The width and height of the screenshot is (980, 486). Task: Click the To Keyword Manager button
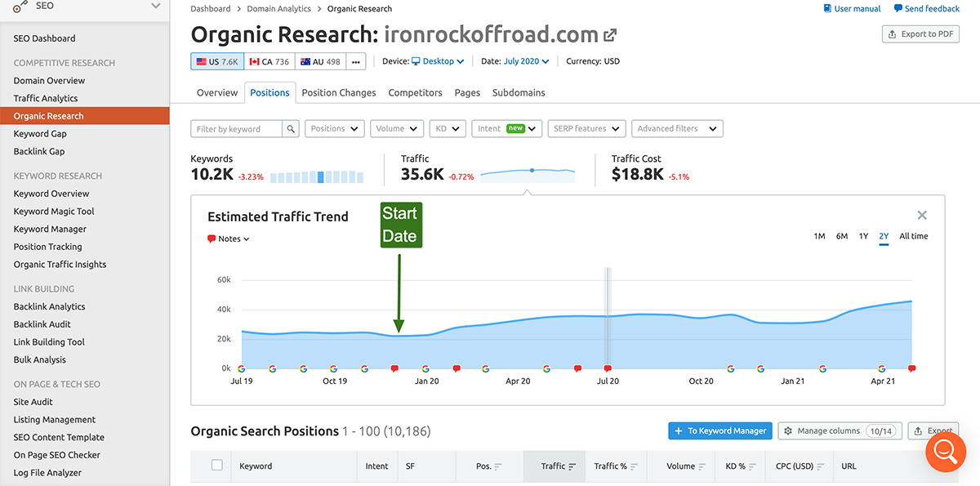coord(719,430)
